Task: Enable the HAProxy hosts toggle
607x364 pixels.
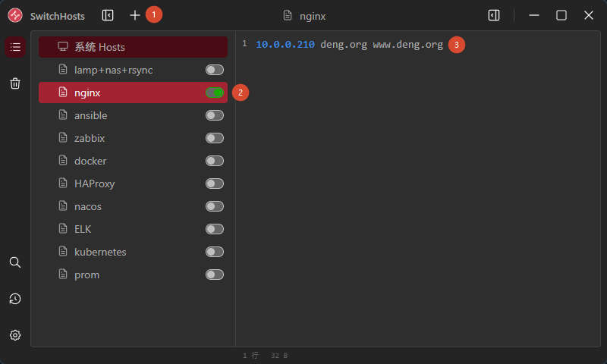Action: coord(215,184)
